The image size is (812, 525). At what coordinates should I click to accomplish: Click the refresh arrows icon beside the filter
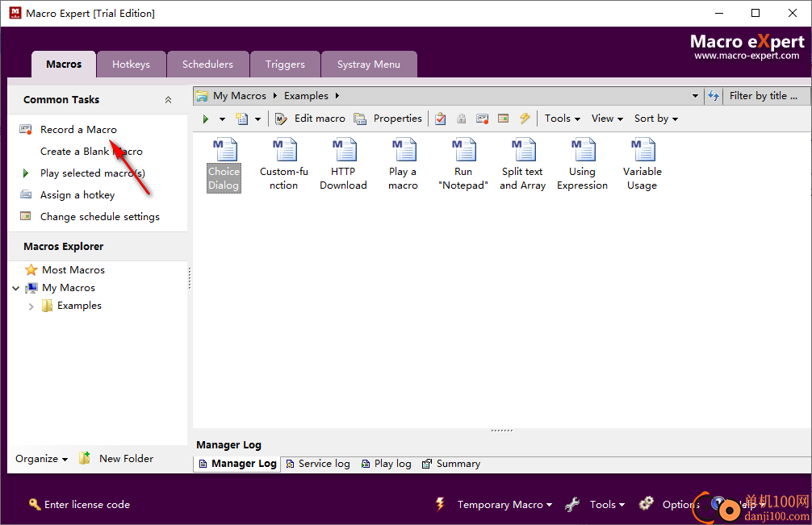pyautogui.click(x=714, y=96)
